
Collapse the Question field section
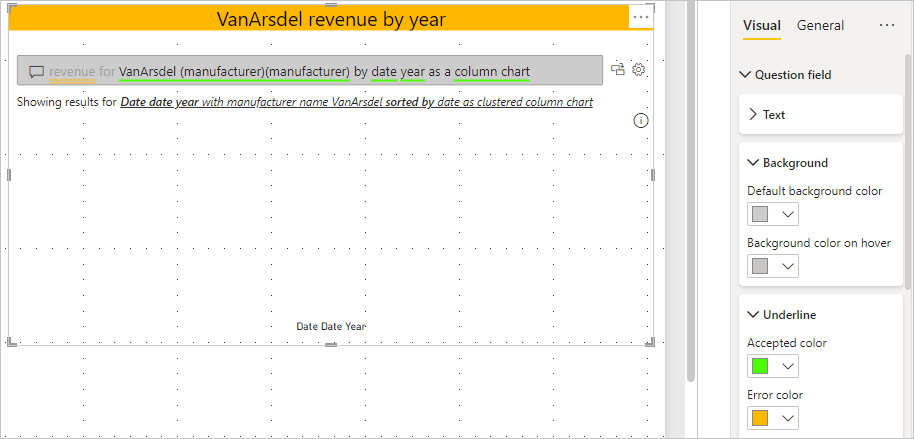pyautogui.click(x=745, y=75)
